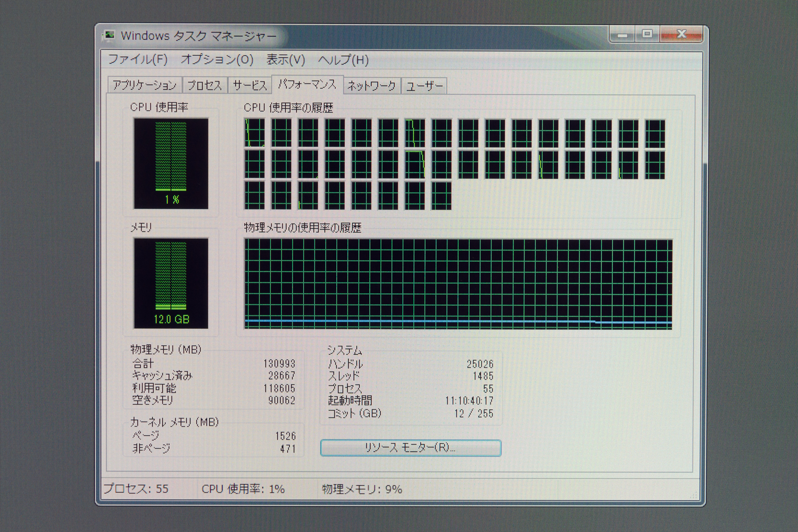
Task: Click the memory 12.0 GB meter
Action: click(171, 283)
